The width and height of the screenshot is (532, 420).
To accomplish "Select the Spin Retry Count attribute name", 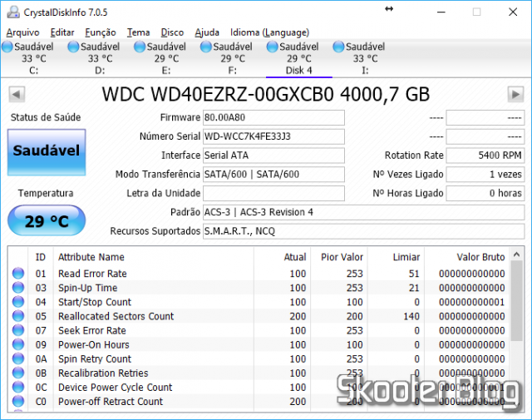I will tap(95, 359).
